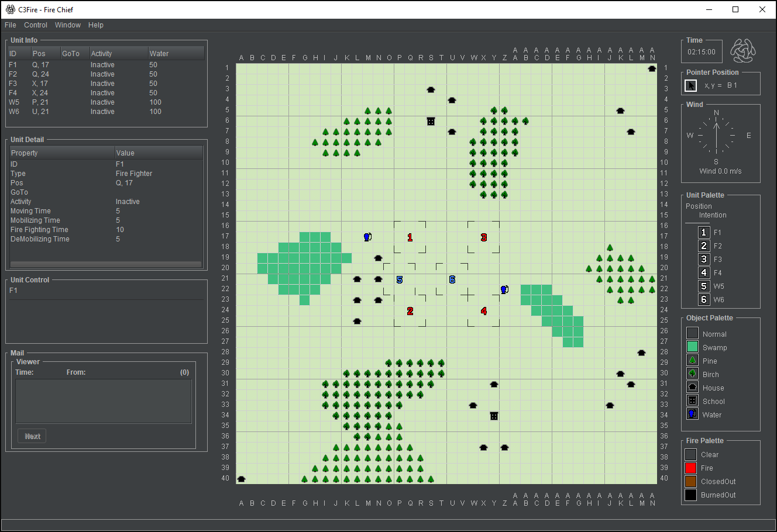Open the Window menu

click(68, 25)
